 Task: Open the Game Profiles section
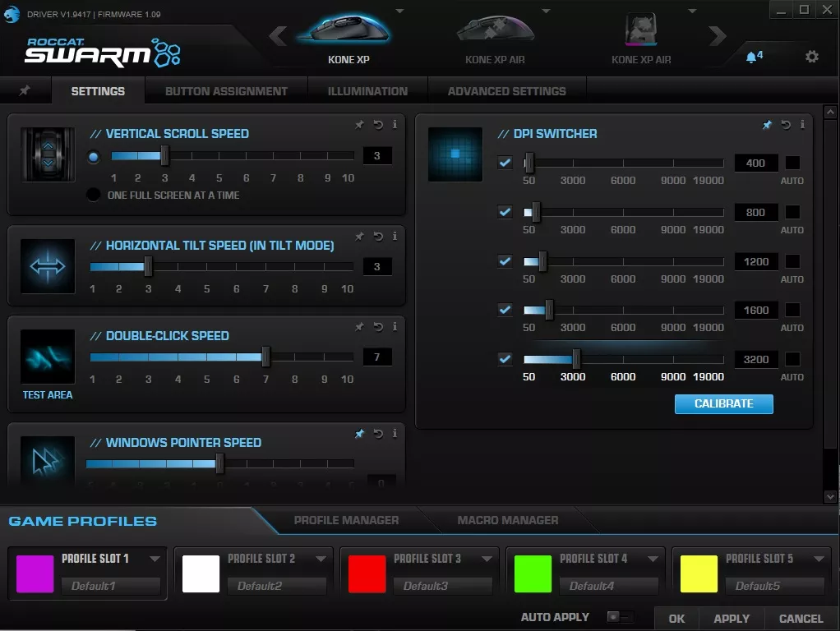(82, 521)
